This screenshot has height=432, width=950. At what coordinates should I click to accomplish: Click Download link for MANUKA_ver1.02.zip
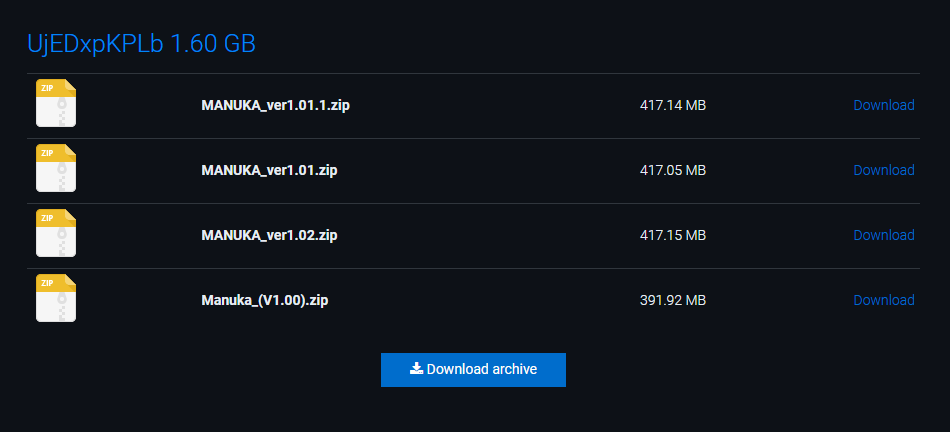(x=883, y=235)
